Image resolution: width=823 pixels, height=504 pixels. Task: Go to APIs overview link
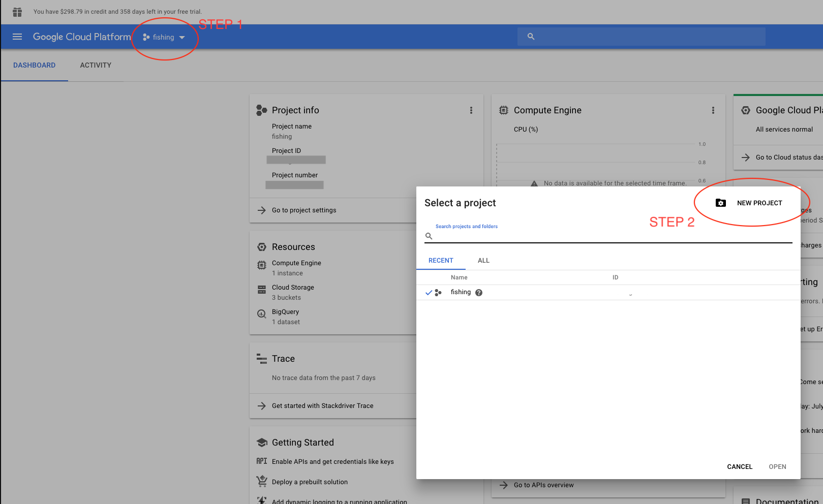544,485
